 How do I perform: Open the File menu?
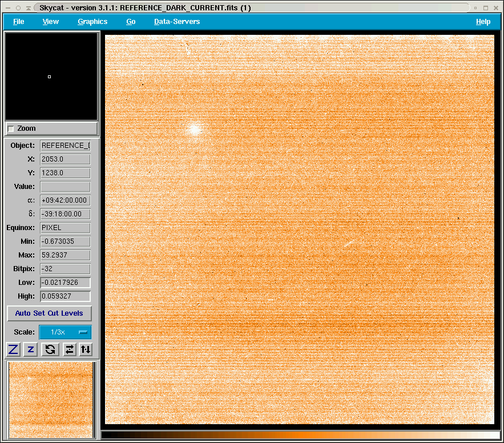19,22
